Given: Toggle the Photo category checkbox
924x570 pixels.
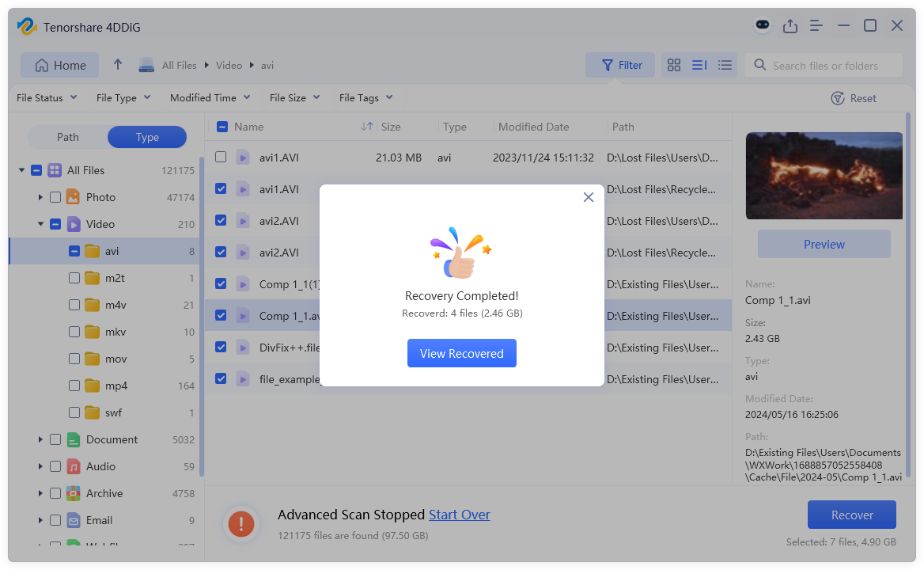Looking at the screenshot, I should [55, 197].
